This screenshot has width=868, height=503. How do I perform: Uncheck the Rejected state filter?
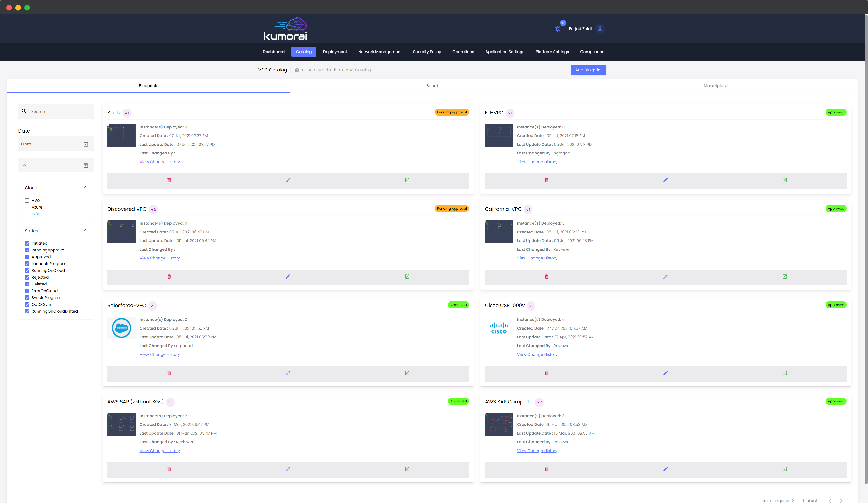coord(27,277)
